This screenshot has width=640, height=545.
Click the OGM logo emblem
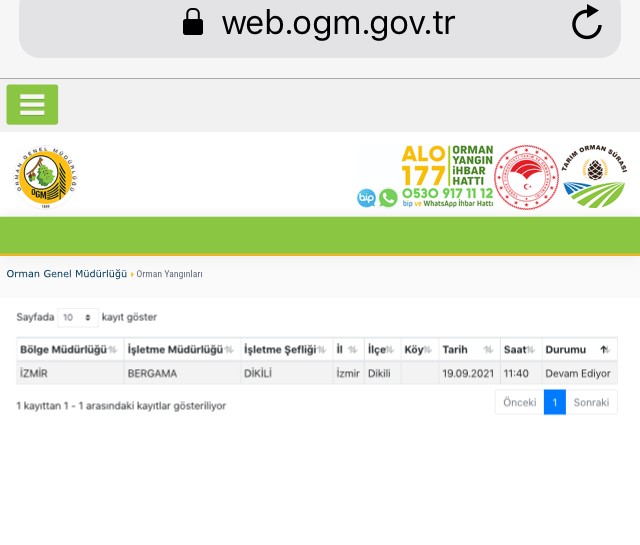click(47, 176)
